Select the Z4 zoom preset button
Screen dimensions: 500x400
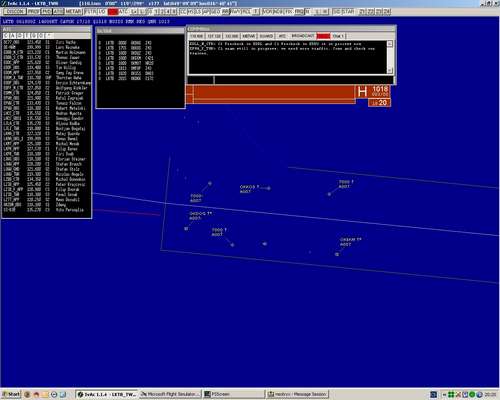387,12
